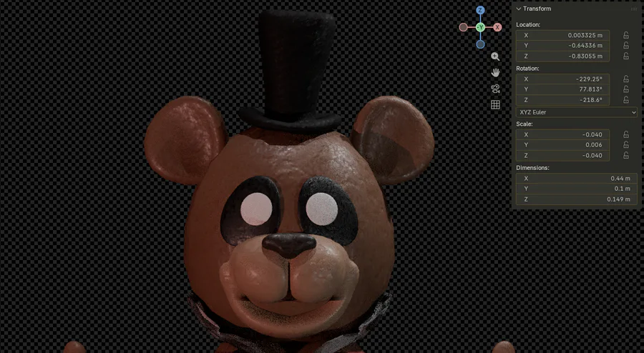Click the red X axis on gizmo
Image resolution: width=644 pixels, height=353 pixels.
(x=497, y=27)
